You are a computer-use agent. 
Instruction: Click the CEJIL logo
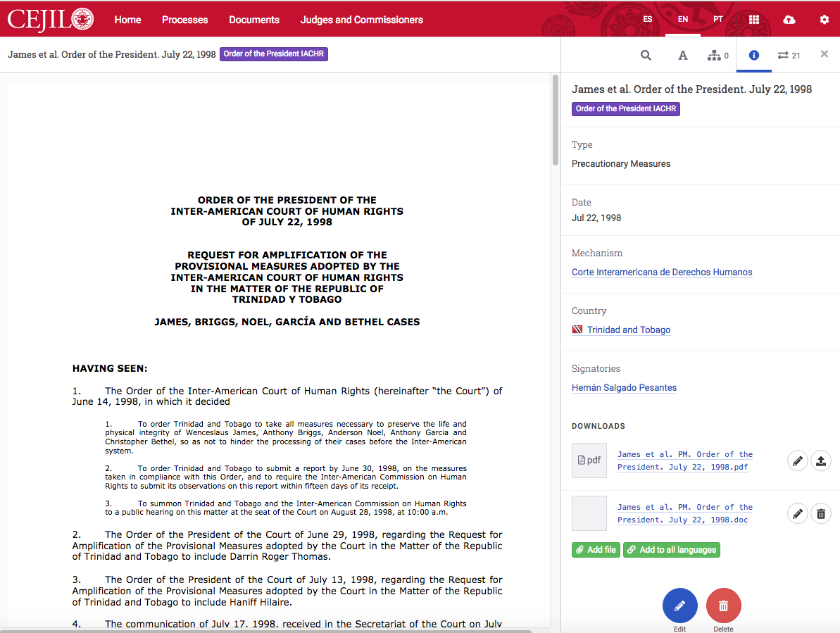tap(51, 19)
